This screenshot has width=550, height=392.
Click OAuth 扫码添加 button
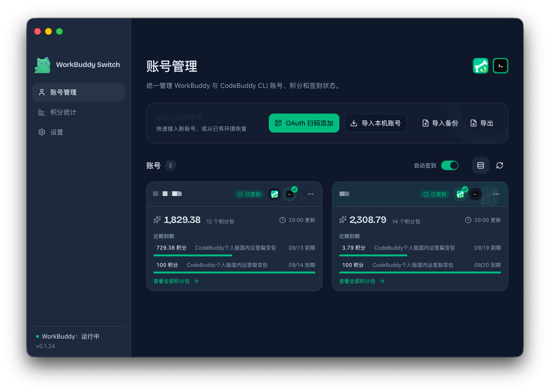[304, 123]
